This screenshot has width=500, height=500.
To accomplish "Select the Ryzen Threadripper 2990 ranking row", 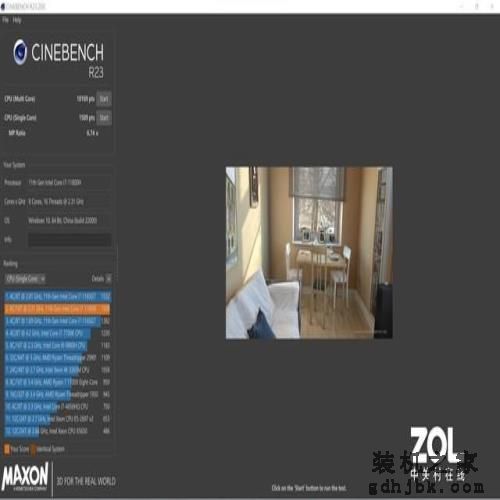I will pyautogui.click(x=57, y=358).
